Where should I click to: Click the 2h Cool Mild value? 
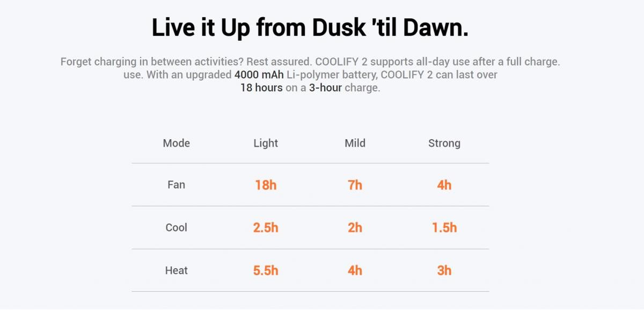pyautogui.click(x=355, y=228)
